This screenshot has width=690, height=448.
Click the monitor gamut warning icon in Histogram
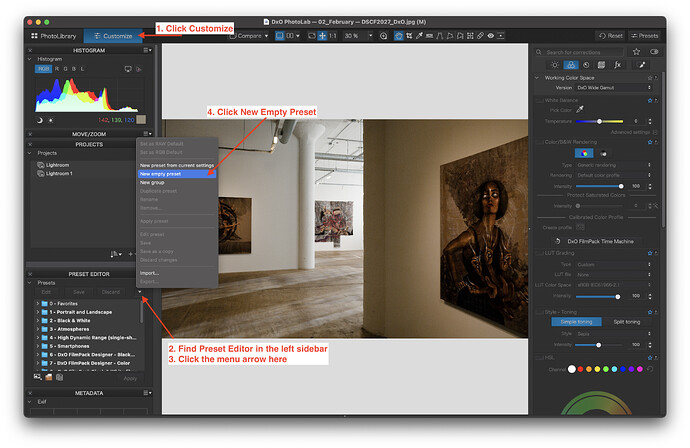pyautogui.click(x=128, y=69)
